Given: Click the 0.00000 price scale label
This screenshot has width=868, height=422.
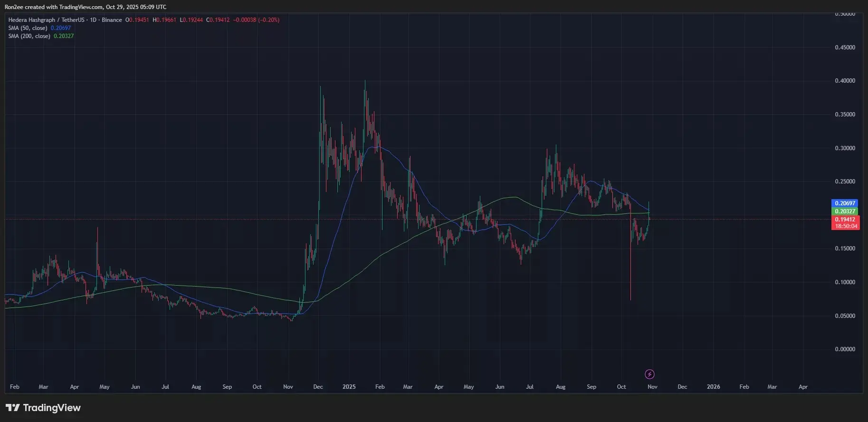Looking at the screenshot, I should (x=845, y=349).
